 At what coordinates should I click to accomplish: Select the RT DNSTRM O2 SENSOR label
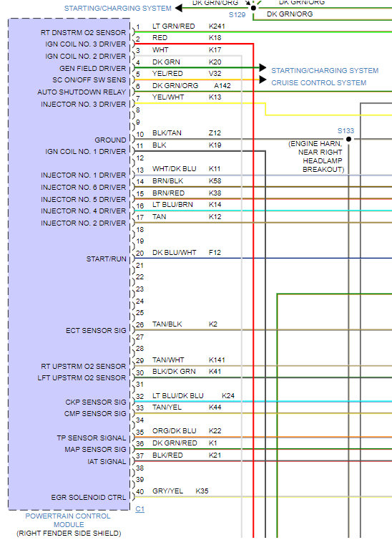click(x=83, y=33)
